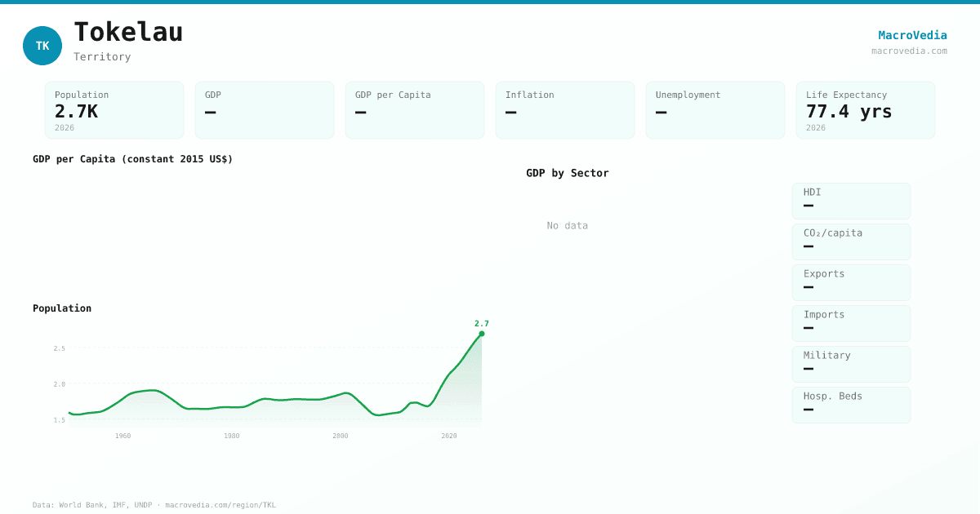Viewport: 980px width, 514px height.
Task: Click the MacroVedia brand link
Action: [912, 35]
